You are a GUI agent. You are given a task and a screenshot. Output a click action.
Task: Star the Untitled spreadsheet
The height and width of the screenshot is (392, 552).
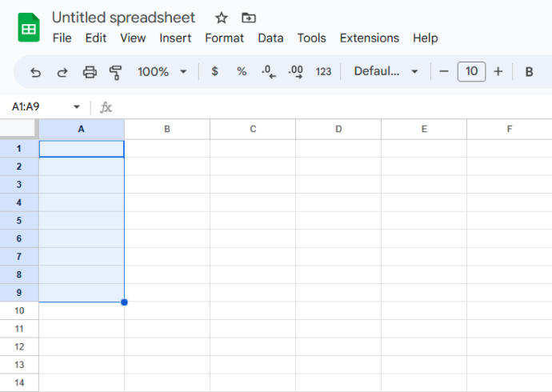(222, 18)
